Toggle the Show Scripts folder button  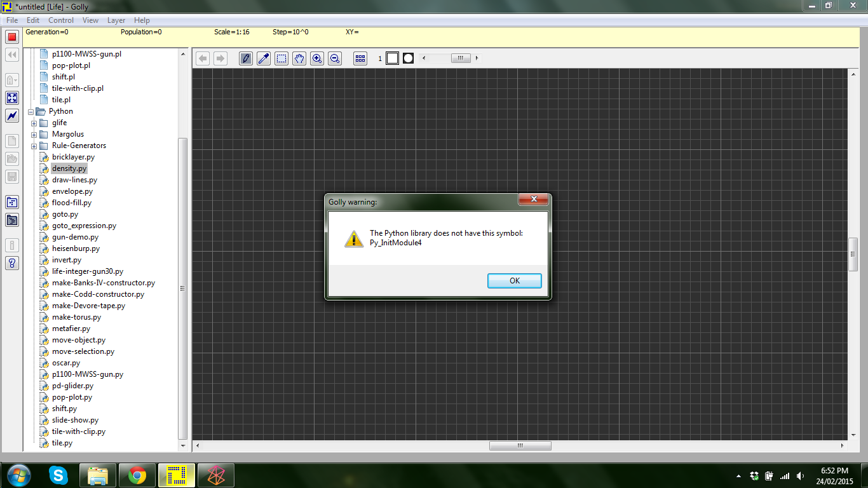point(12,220)
